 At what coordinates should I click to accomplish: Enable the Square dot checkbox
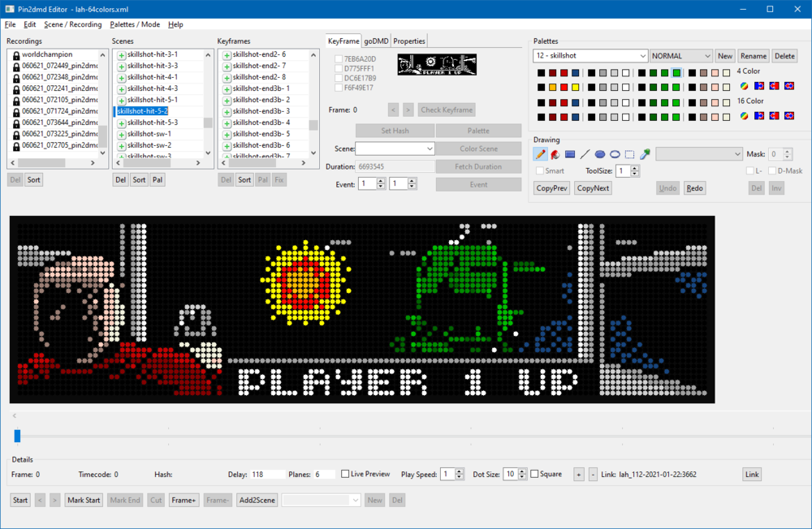coord(534,474)
